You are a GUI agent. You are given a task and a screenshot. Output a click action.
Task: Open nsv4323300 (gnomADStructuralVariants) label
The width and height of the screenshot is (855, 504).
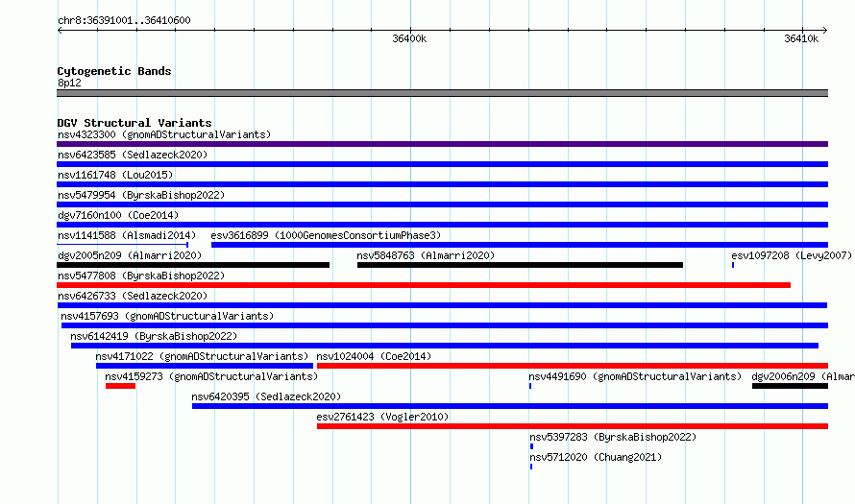pyautogui.click(x=164, y=134)
